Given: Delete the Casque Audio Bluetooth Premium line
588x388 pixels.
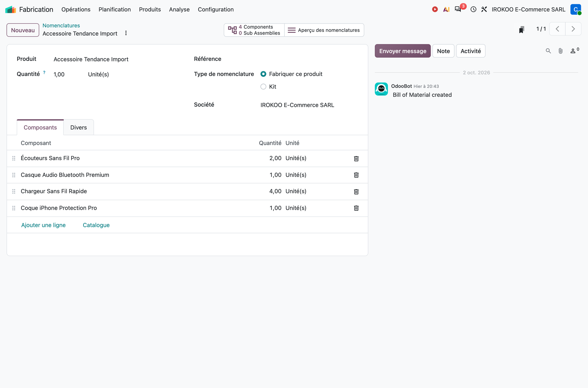Looking at the screenshot, I should point(356,175).
